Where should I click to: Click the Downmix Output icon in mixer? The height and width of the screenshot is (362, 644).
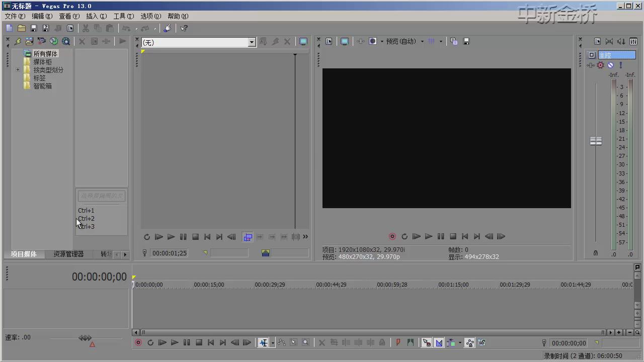(609, 41)
